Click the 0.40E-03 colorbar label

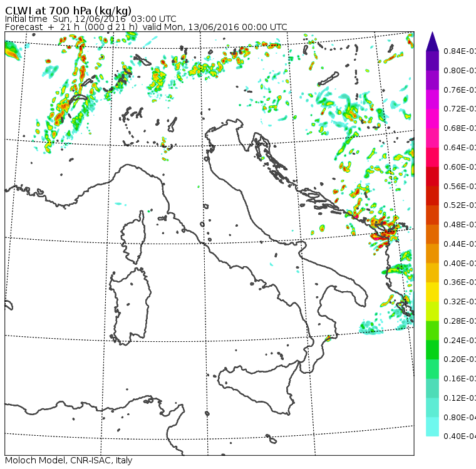pyautogui.click(x=460, y=263)
